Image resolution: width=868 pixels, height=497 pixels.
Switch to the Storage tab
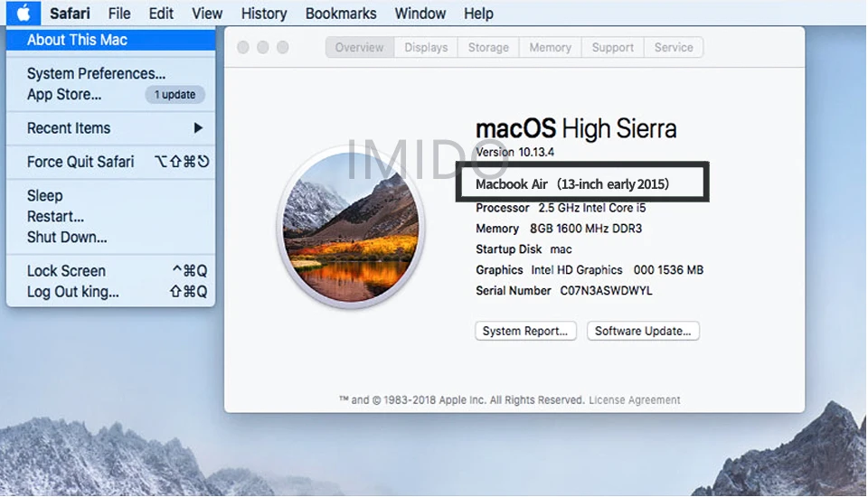pyautogui.click(x=488, y=48)
